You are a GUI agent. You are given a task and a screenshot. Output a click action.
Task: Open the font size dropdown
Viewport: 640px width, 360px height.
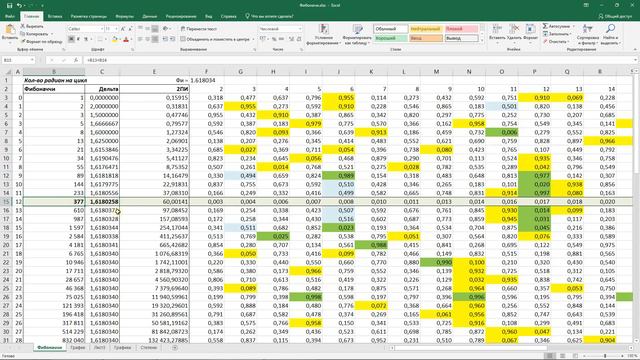116,29
